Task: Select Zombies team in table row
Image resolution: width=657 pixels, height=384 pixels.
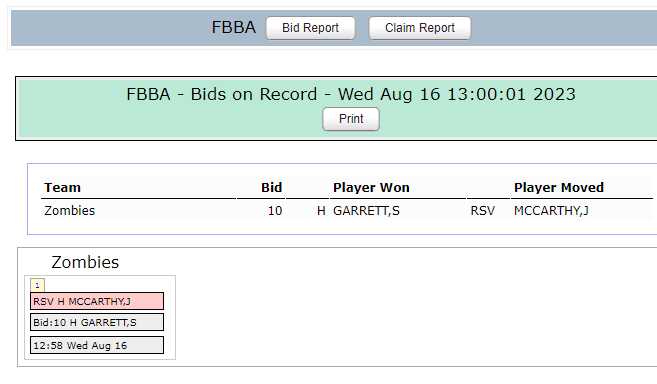Action: pyautogui.click(x=70, y=210)
